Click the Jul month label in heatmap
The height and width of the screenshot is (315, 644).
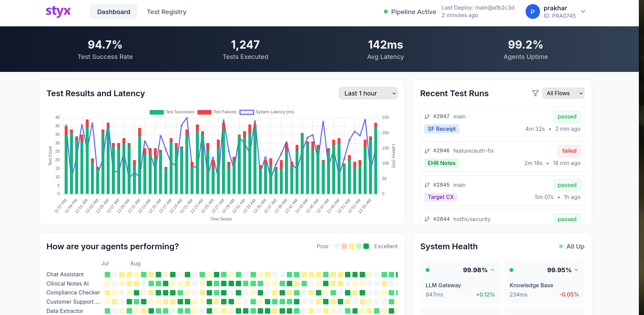105,263
